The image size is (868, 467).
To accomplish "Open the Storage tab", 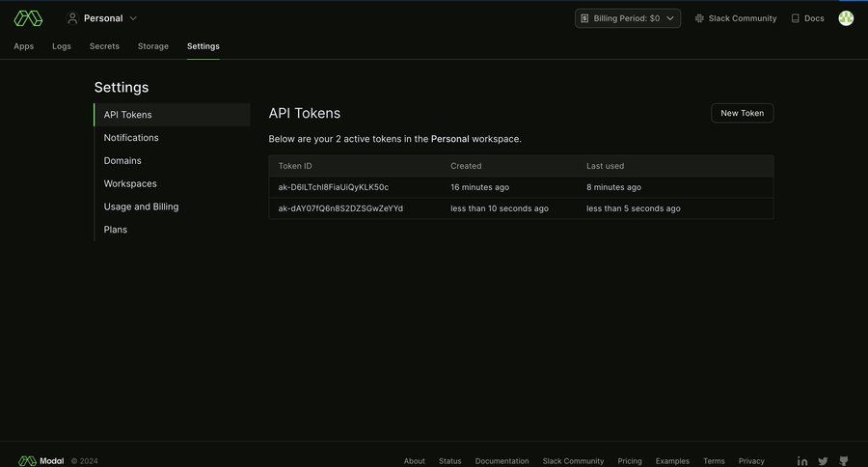I will point(152,46).
